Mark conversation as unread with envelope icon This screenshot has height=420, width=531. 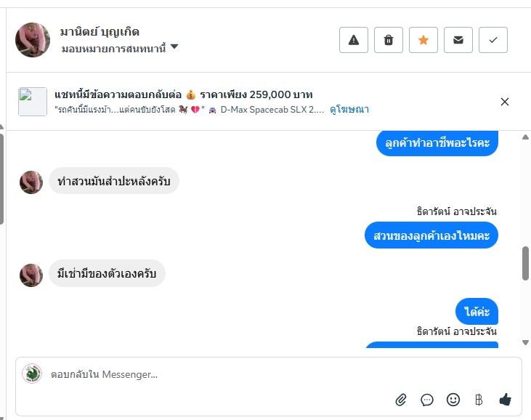tap(458, 40)
